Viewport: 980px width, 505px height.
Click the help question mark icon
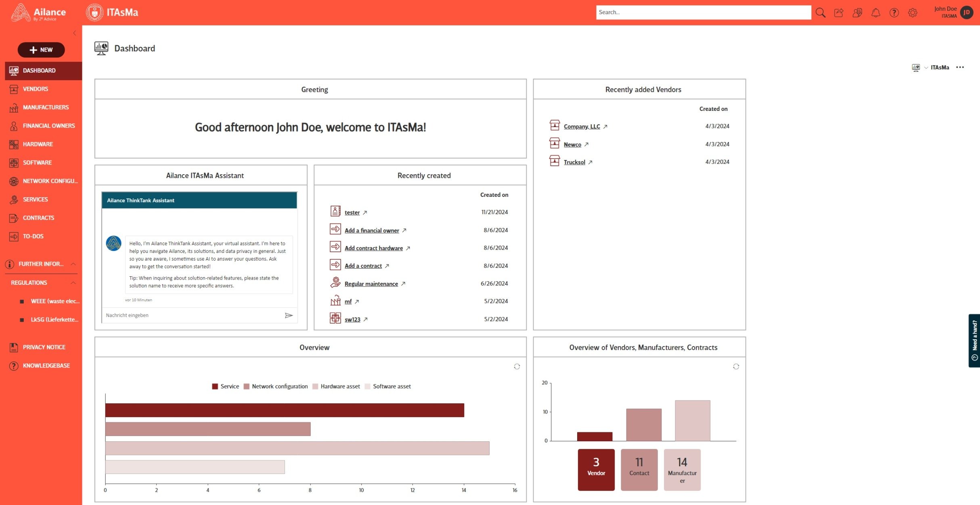click(894, 13)
